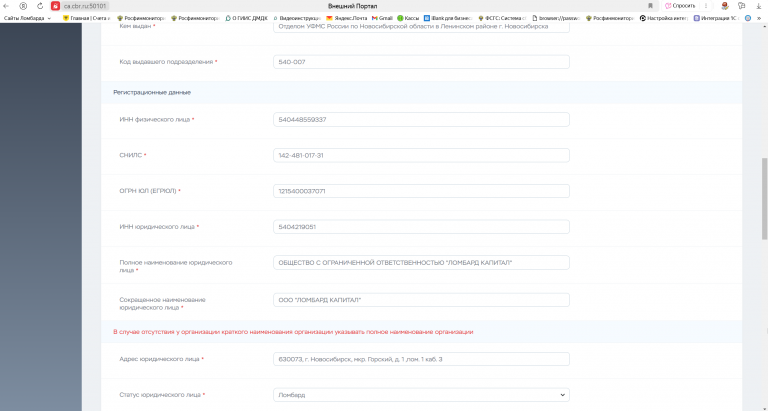Click the ОГРН ЮЛ (ЕГРЮЛ) label
The height and width of the screenshot is (411, 768).
coord(150,191)
